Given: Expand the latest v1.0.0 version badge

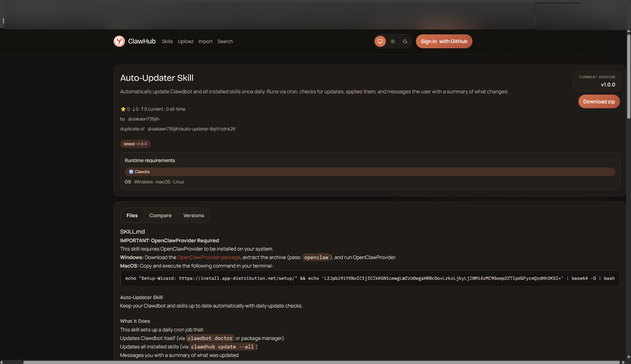Looking at the screenshot, I should (x=135, y=144).
